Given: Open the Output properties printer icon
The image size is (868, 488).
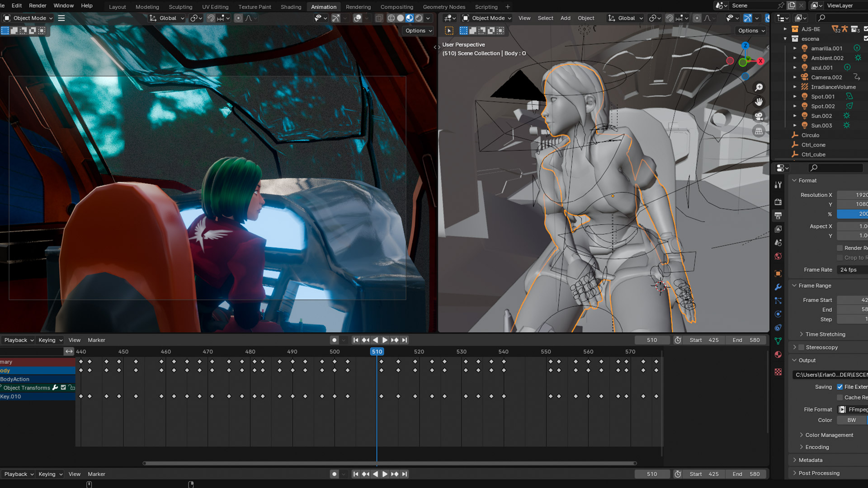Looking at the screenshot, I should pos(778,216).
